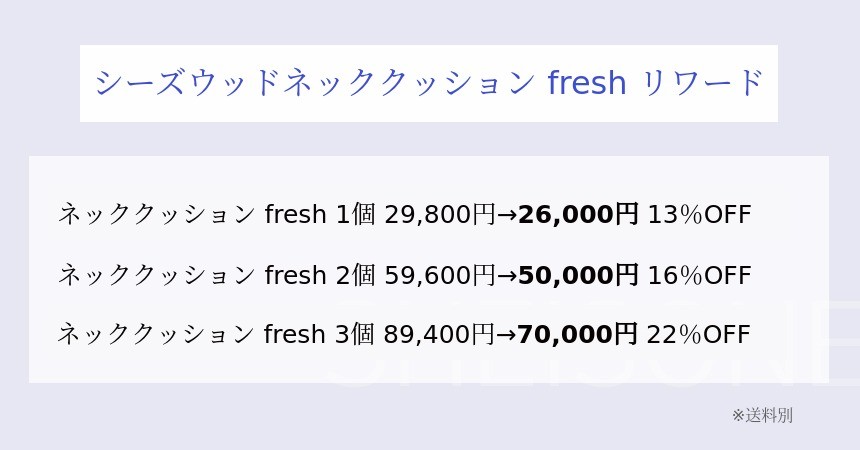Click the arrow before 50,000円

(x=507, y=275)
